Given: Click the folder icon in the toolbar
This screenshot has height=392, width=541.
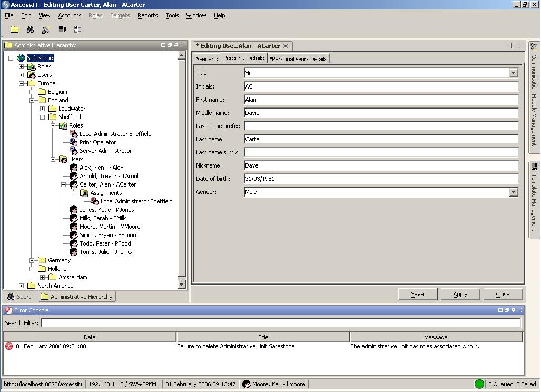Looking at the screenshot, I should 15,30.
